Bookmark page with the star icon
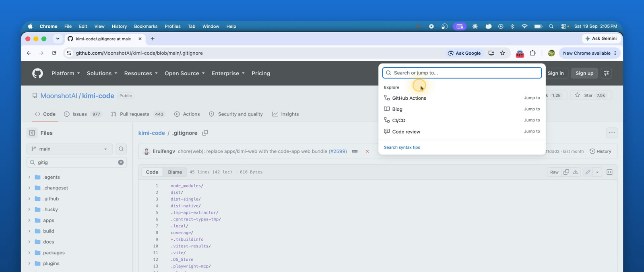 coord(503,53)
